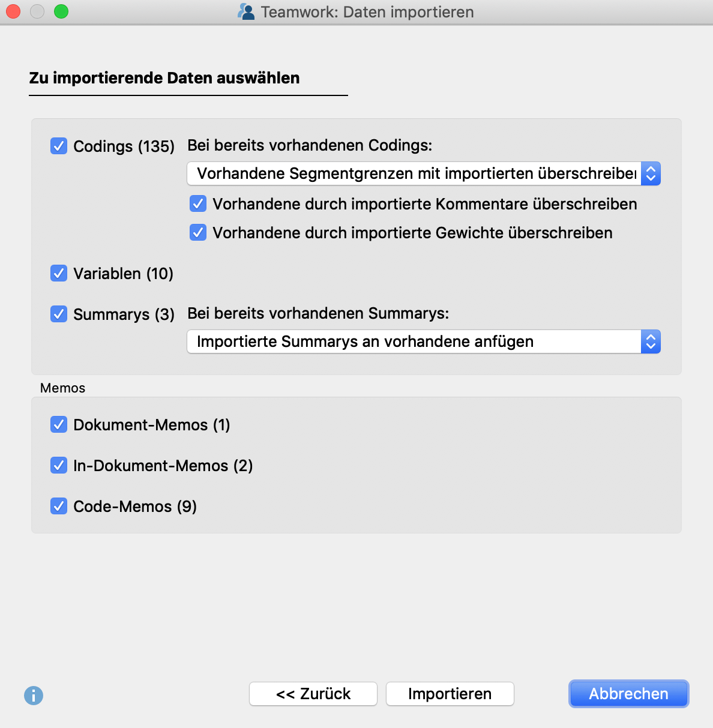Screen dimensions: 713x728
Task: Cancel with the Abbrechen button
Action: pos(628,694)
